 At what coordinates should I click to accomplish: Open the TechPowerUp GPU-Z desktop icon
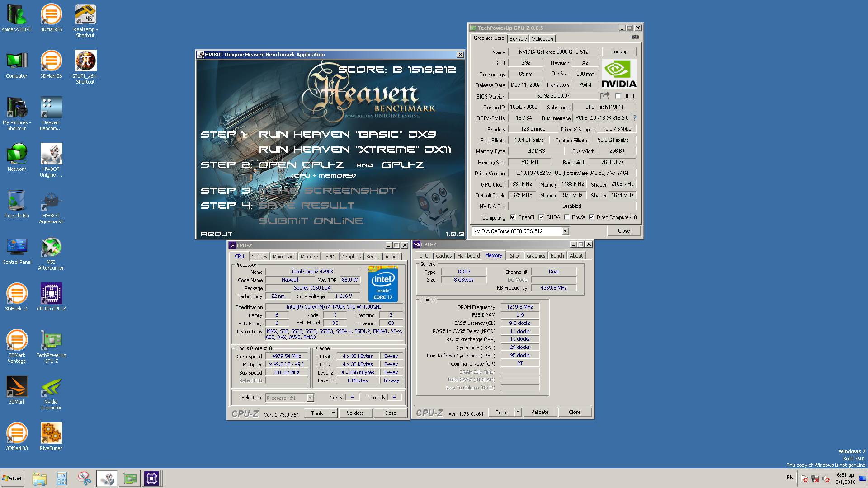pyautogui.click(x=51, y=347)
